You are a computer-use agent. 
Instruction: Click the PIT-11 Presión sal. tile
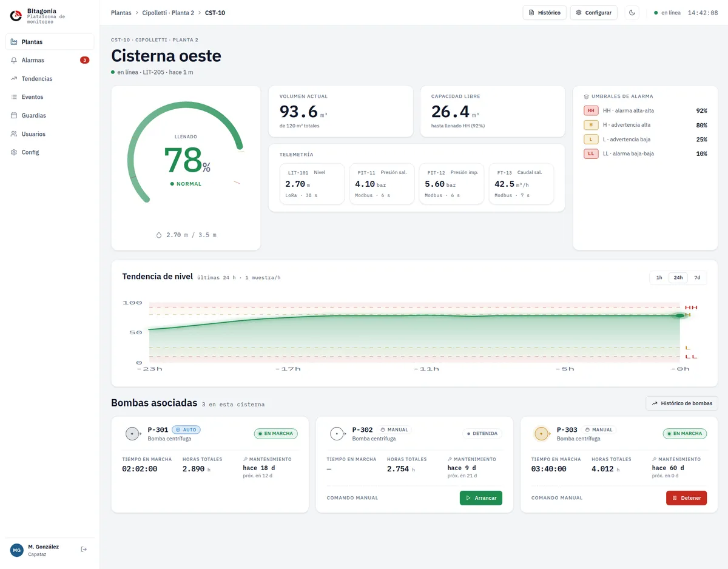[382, 184]
